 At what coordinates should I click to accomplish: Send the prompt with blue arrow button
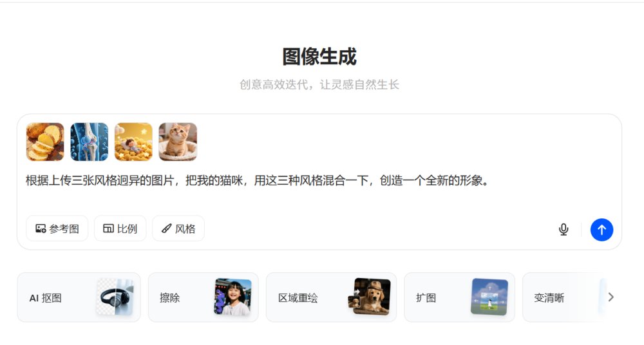pos(601,230)
